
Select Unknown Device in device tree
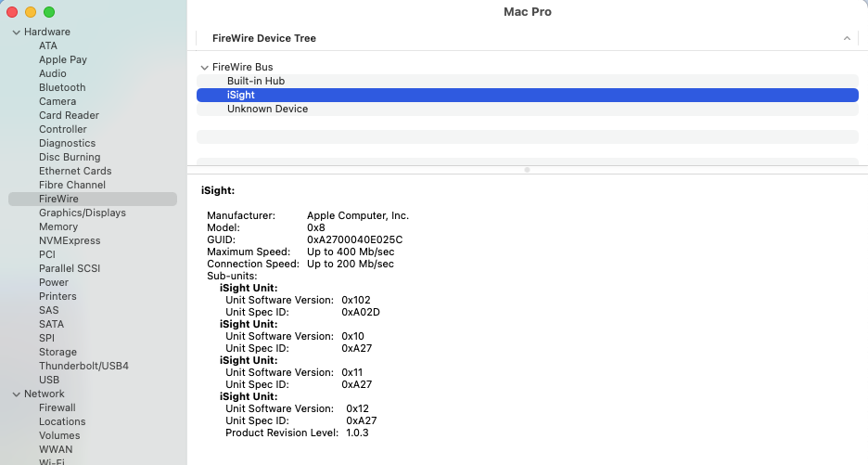pos(527,109)
